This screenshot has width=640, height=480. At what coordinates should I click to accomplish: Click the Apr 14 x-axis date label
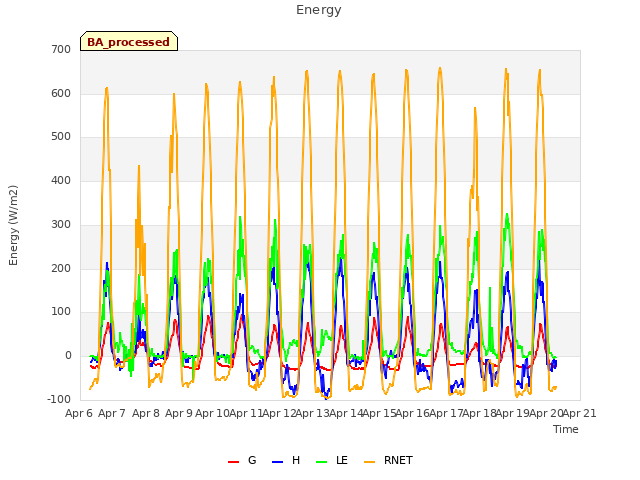coord(346,413)
